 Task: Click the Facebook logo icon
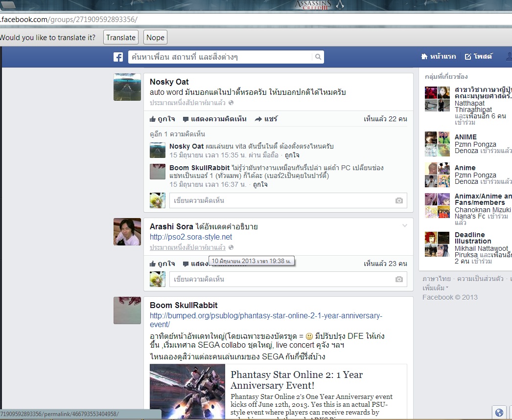point(118,57)
